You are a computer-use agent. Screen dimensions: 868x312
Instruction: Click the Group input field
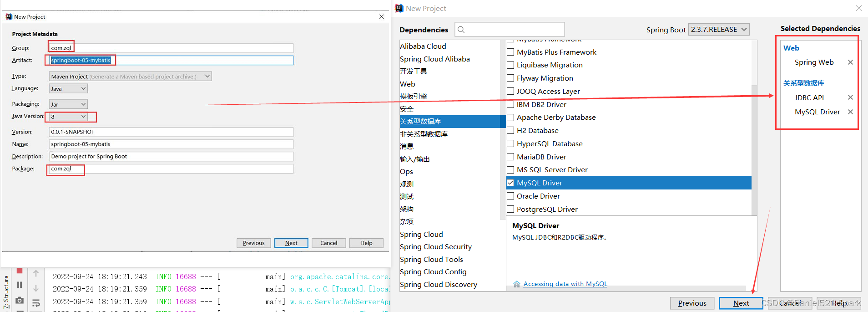(171, 48)
